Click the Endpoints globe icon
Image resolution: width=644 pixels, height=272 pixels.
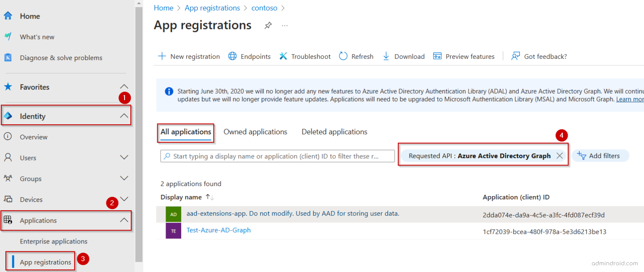click(x=232, y=56)
